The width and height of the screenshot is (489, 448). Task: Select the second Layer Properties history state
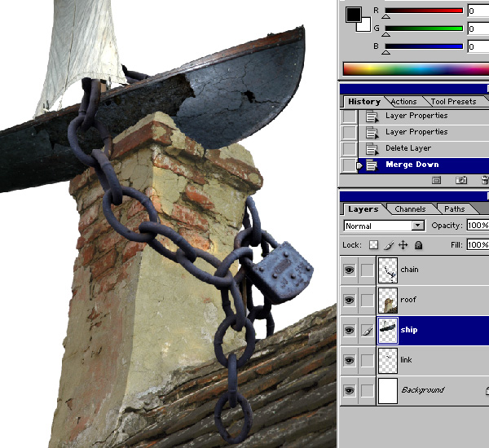(424, 132)
